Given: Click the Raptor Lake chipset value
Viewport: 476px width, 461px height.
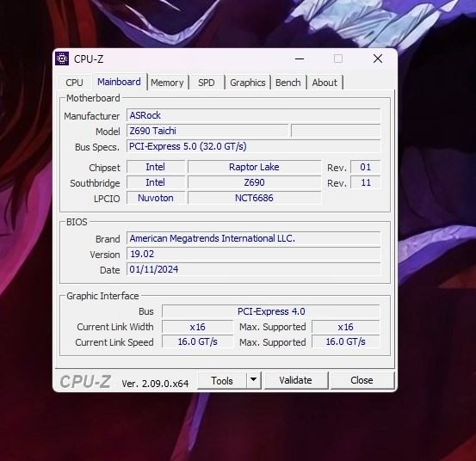Looking at the screenshot, I should (x=255, y=167).
